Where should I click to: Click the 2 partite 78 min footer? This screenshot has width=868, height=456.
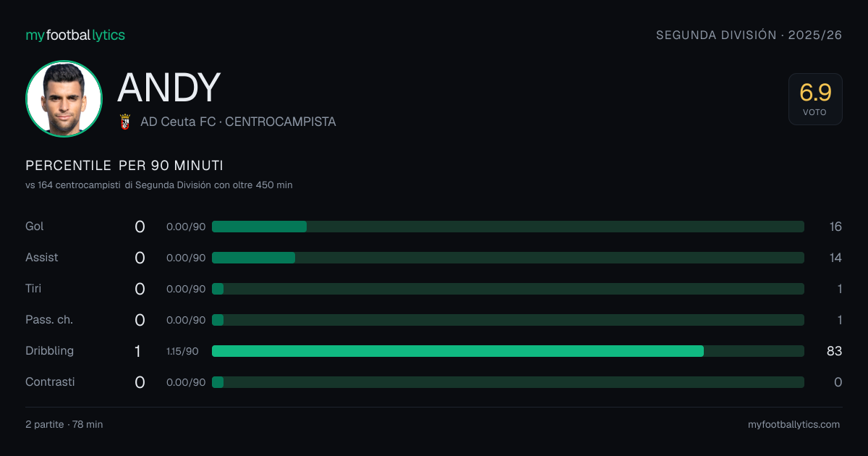pos(64,425)
